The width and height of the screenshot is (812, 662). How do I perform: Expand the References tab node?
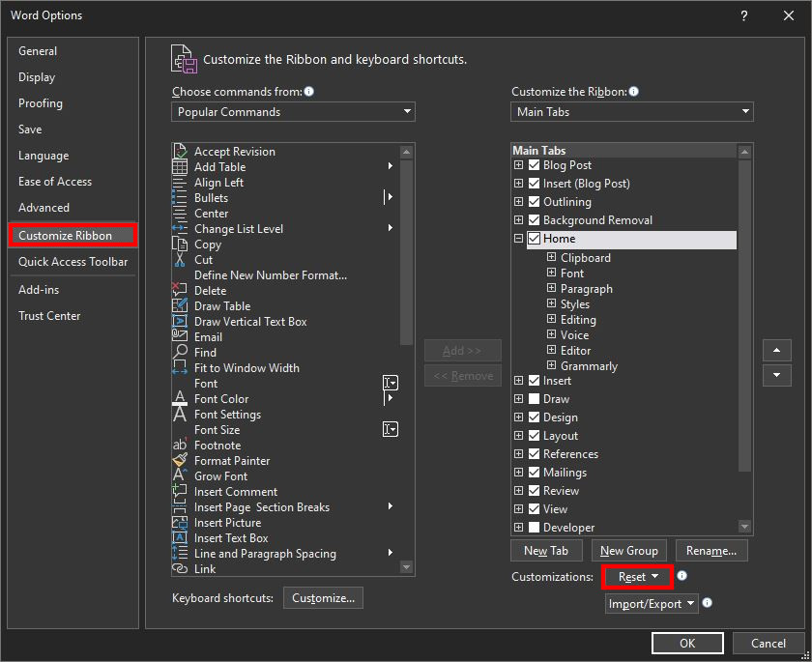tap(518, 454)
